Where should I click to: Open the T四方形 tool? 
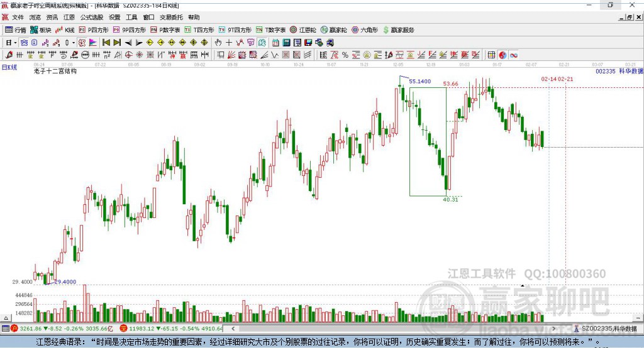pyautogui.click(x=199, y=30)
